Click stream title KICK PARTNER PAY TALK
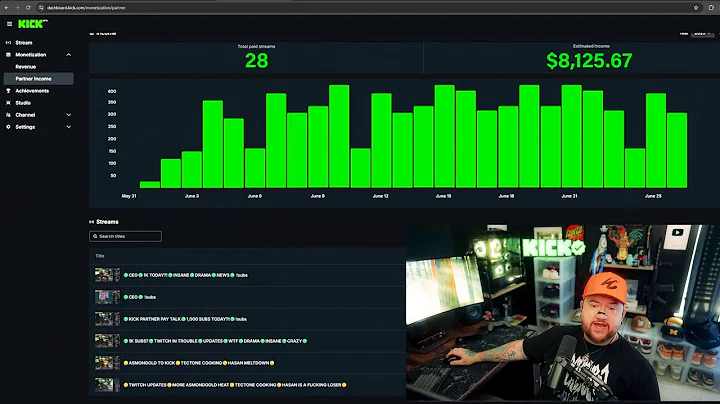This screenshot has width=720, height=404. [185, 319]
